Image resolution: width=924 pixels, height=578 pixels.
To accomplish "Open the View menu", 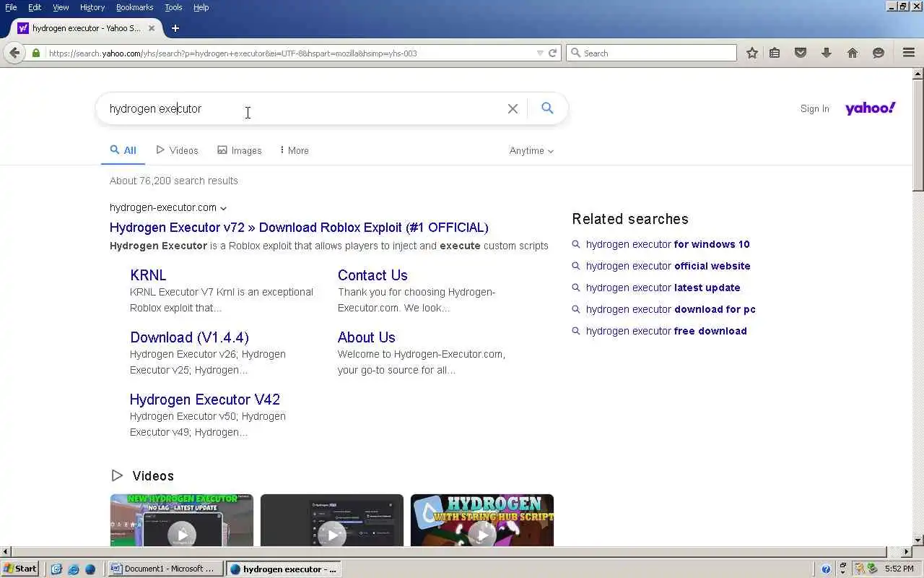I will point(61,7).
